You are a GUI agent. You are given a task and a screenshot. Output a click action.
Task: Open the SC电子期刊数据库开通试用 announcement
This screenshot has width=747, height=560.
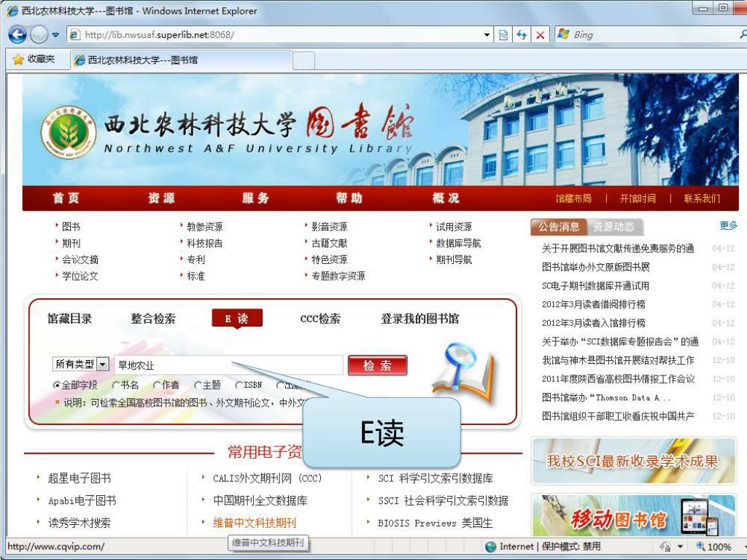point(595,286)
